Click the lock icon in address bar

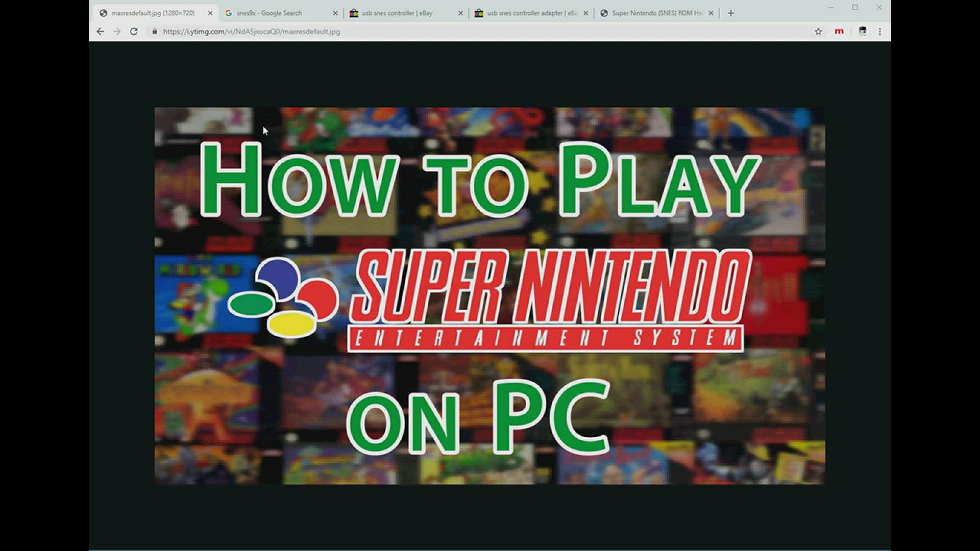pos(155,32)
